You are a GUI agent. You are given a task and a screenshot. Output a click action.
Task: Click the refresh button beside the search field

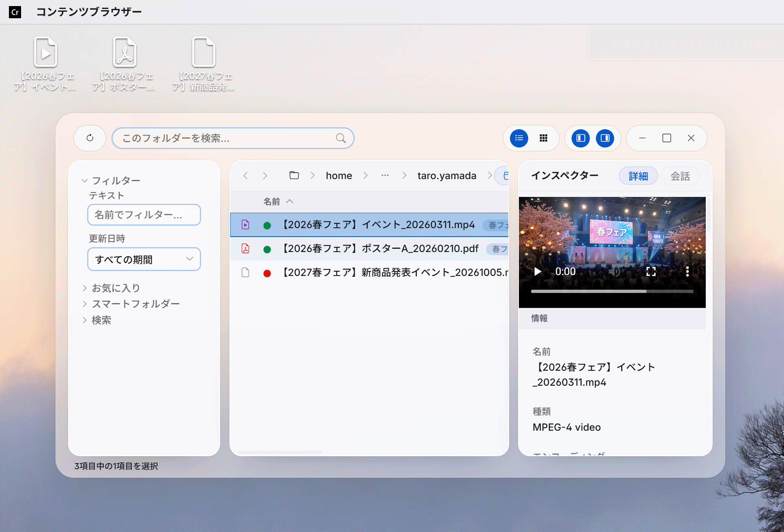pos(90,138)
